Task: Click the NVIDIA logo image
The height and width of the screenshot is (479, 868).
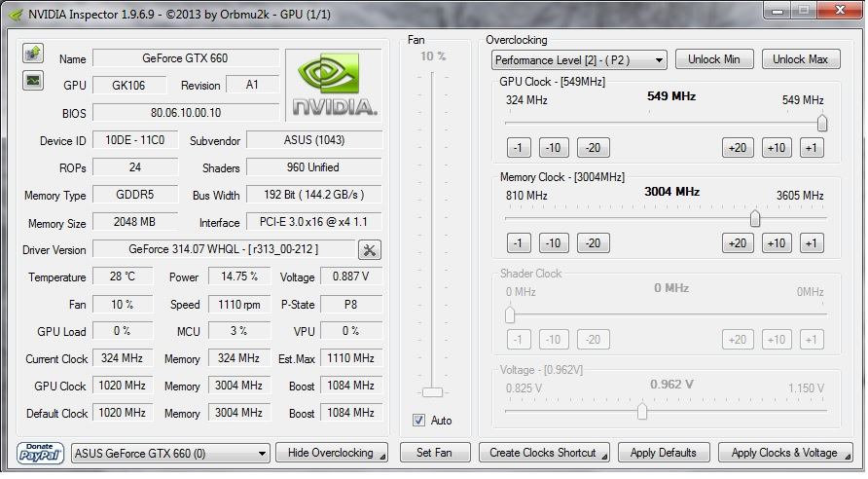Action: (x=334, y=85)
